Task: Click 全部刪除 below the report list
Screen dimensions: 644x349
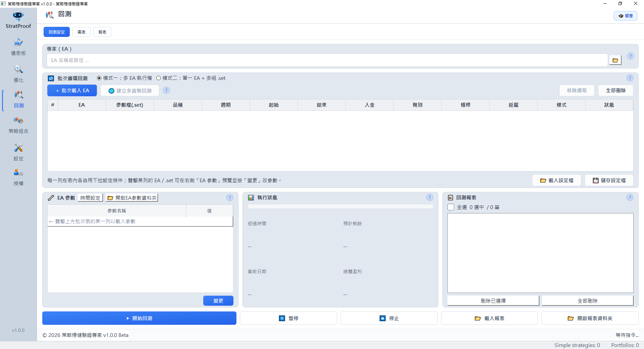Action: pyautogui.click(x=588, y=301)
